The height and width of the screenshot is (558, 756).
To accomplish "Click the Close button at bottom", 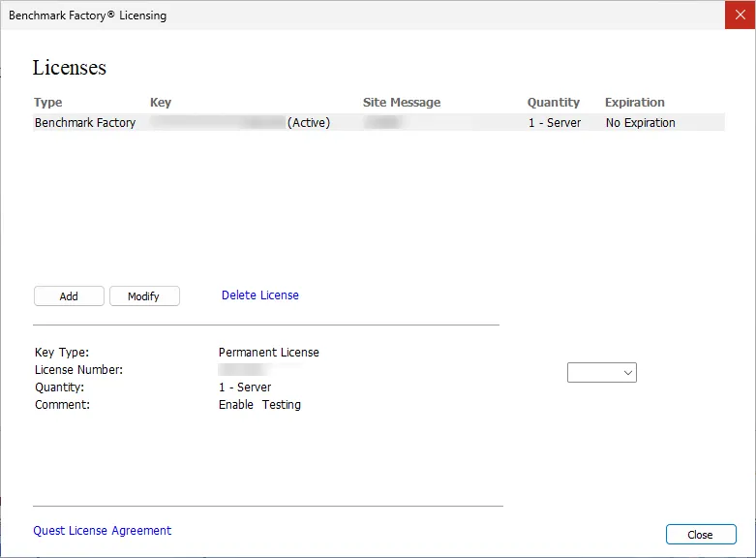I will point(701,535).
